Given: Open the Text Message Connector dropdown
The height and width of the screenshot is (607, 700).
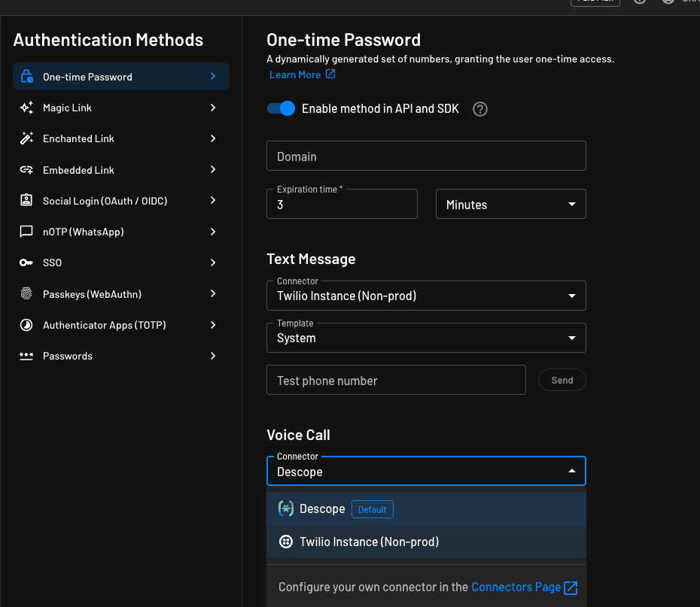Looking at the screenshot, I should (x=426, y=296).
